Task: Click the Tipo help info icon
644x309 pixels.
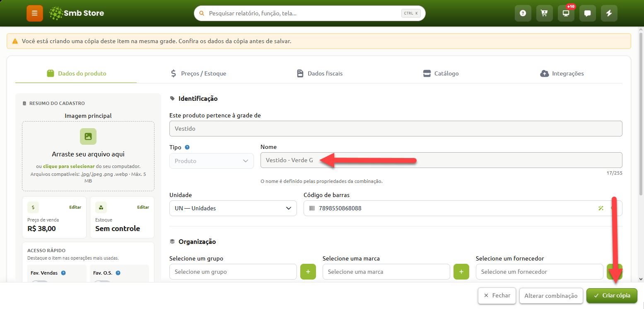Action: 187,147
